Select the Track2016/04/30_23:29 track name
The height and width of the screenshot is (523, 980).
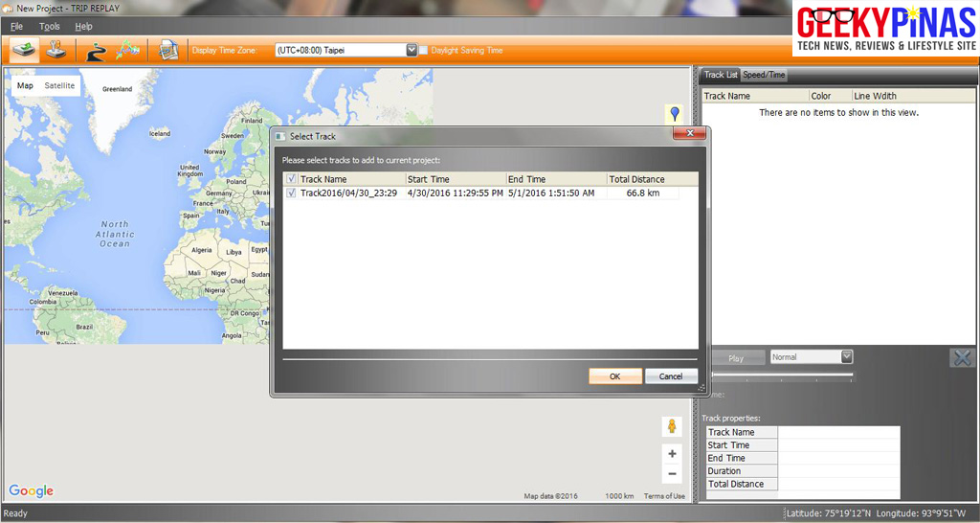pyautogui.click(x=348, y=193)
